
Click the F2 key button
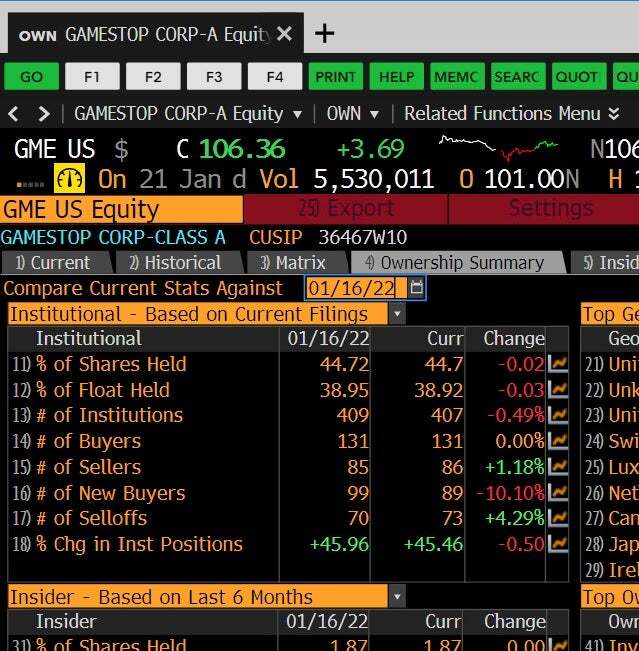click(x=153, y=76)
